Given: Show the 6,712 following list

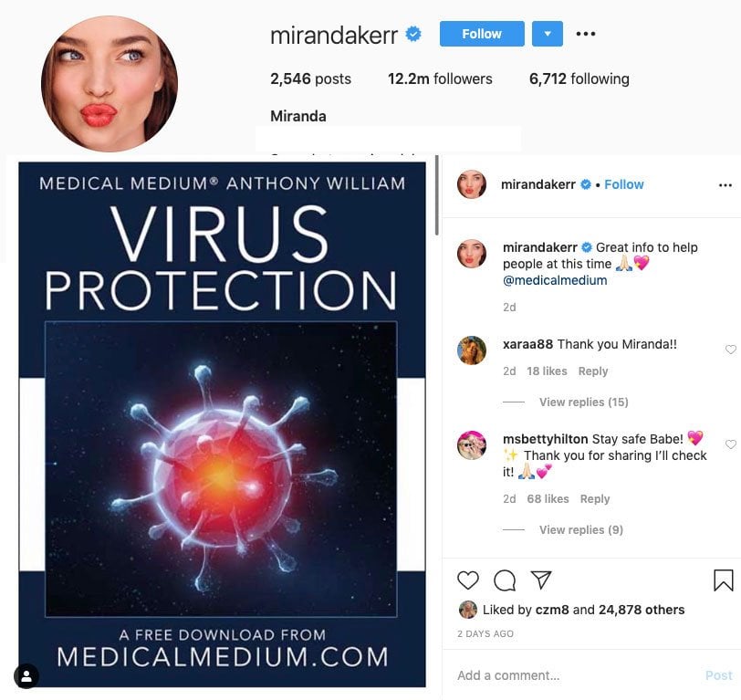Looking at the screenshot, I should pyautogui.click(x=579, y=78).
